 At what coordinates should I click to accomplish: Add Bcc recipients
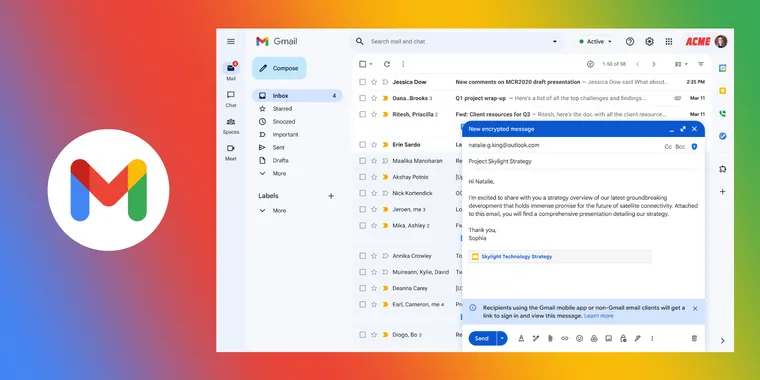click(681, 146)
